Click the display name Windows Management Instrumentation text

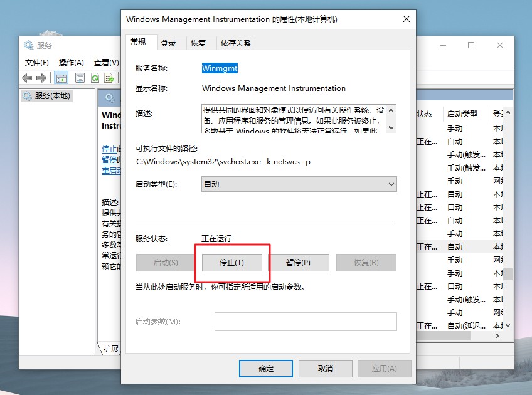[x=274, y=88]
